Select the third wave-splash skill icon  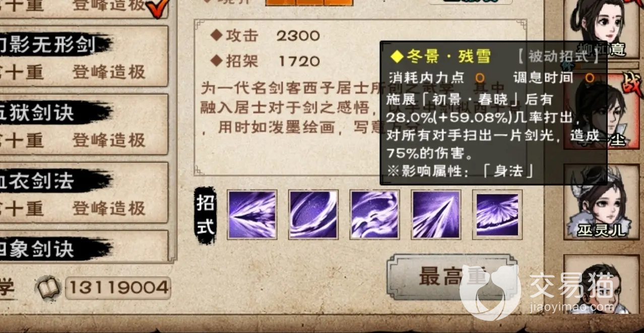point(375,214)
